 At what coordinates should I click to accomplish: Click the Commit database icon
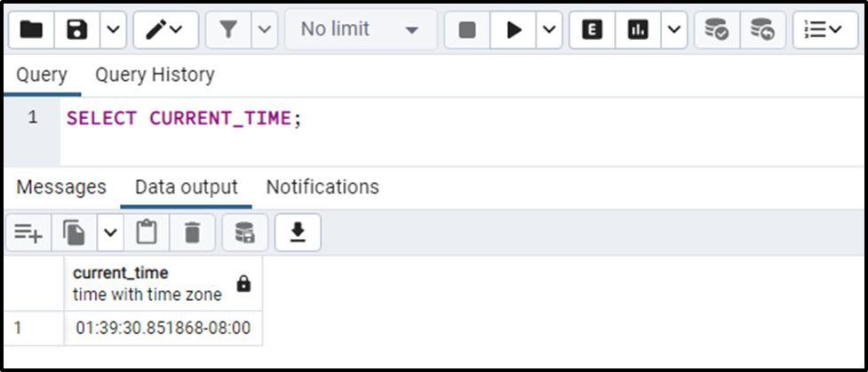(717, 30)
